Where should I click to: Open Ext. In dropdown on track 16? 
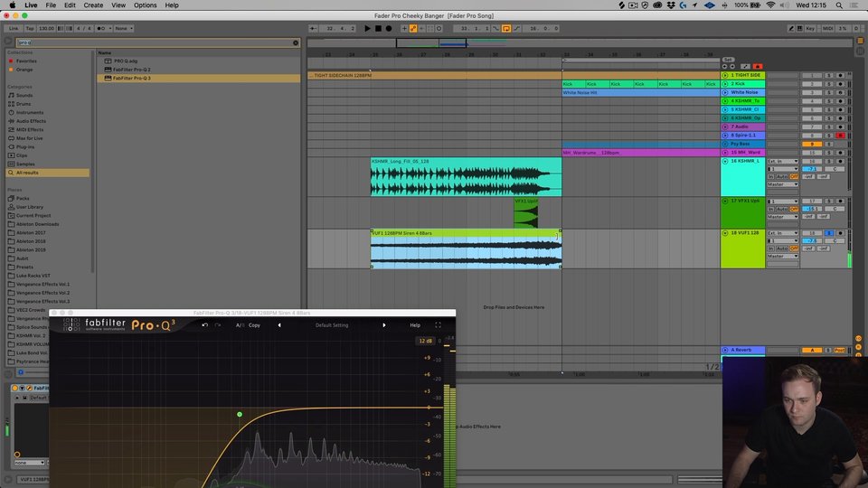pos(782,161)
